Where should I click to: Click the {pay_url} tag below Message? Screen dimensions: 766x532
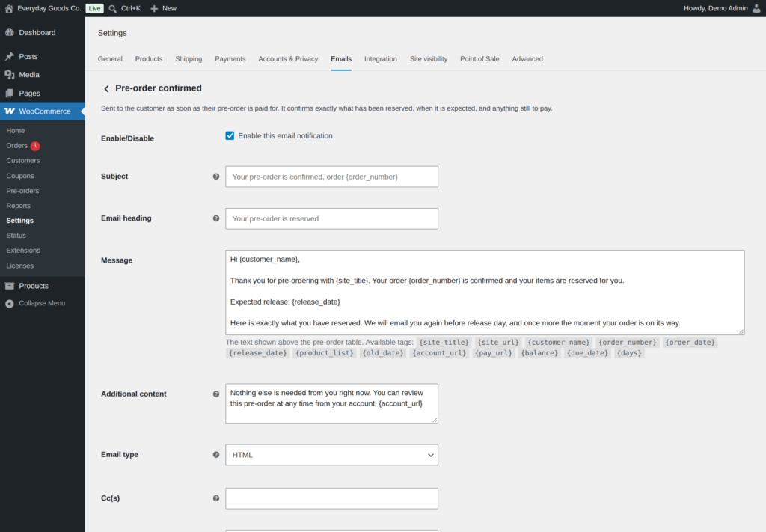click(494, 353)
